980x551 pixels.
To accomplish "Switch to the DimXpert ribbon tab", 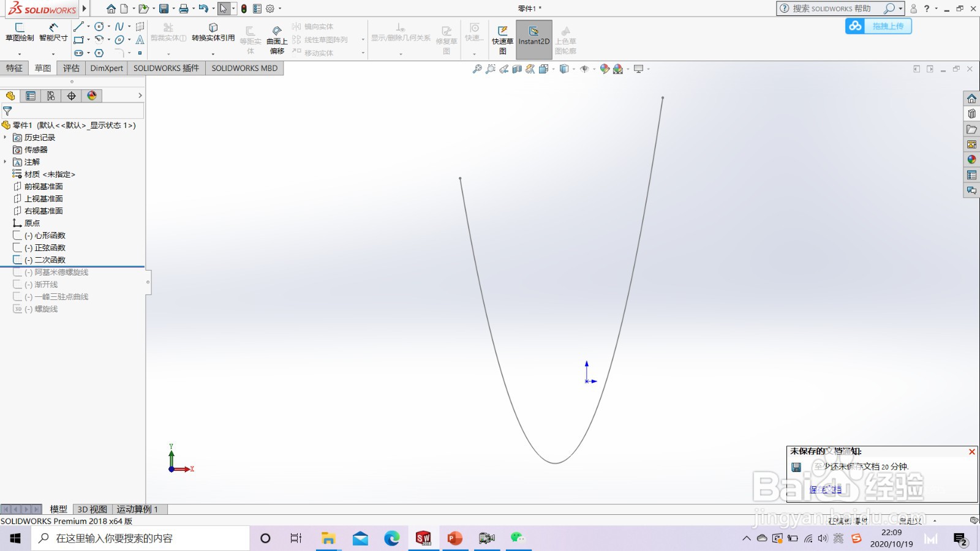I will 107,68.
